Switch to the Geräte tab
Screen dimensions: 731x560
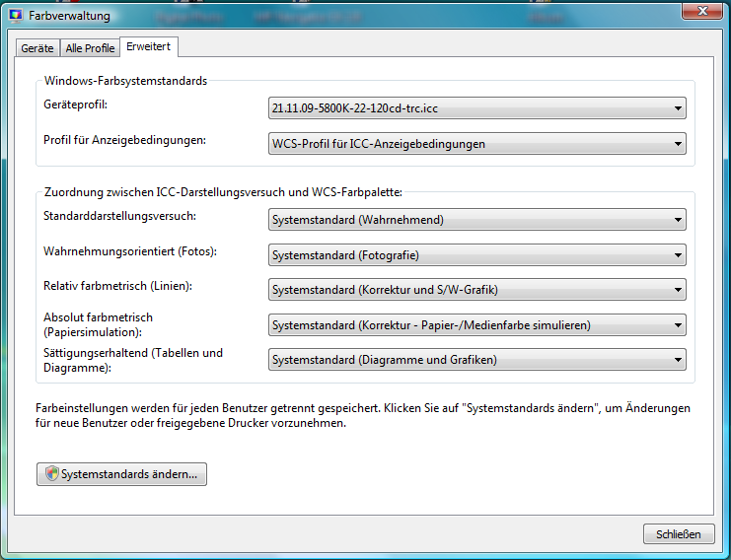pyautogui.click(x=37, y=47)
